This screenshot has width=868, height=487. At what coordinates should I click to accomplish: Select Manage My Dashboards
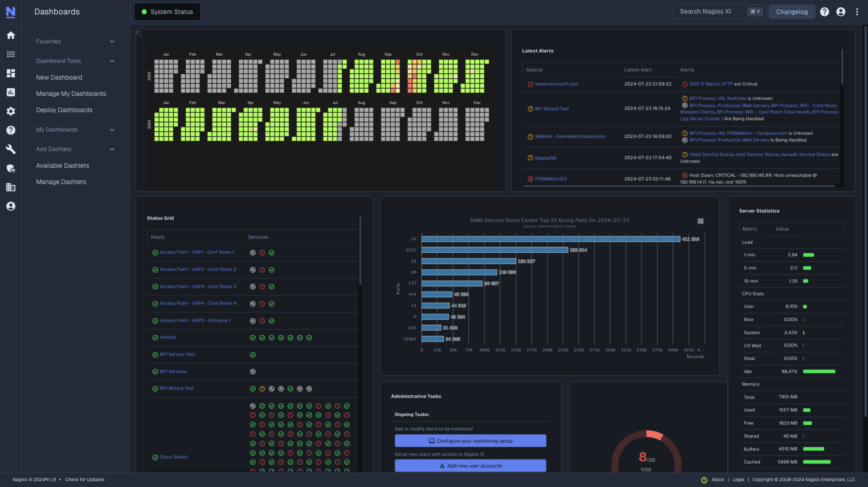click(x=71, y=94)
